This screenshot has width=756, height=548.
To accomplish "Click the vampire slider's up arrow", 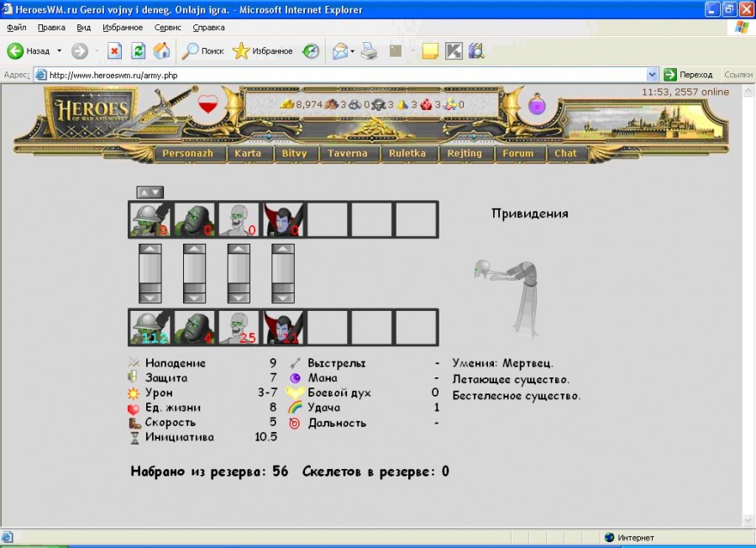I will pyautogui.click(x=283, y=249).
